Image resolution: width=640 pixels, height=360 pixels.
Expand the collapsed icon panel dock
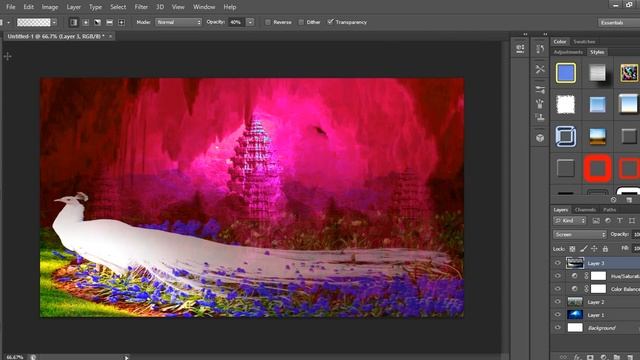tap(545, 34)
